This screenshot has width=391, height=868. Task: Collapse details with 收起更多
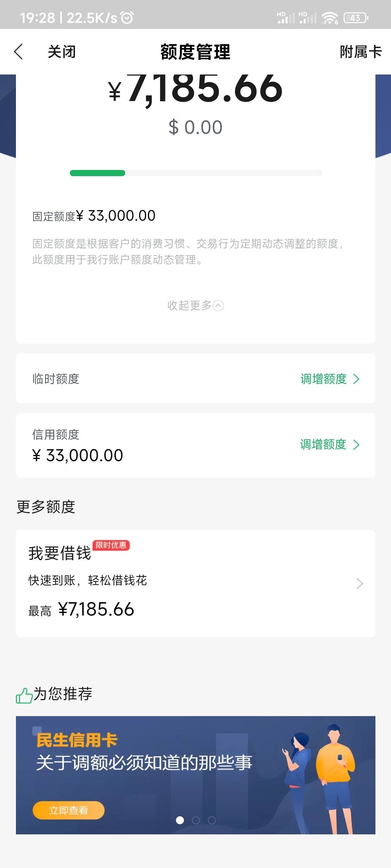point(195,306)
